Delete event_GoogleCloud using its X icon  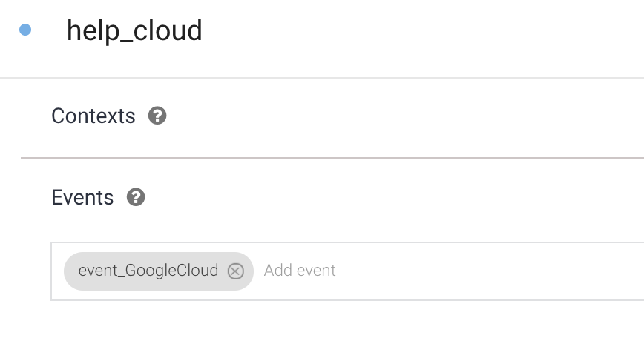pos(235,271)
